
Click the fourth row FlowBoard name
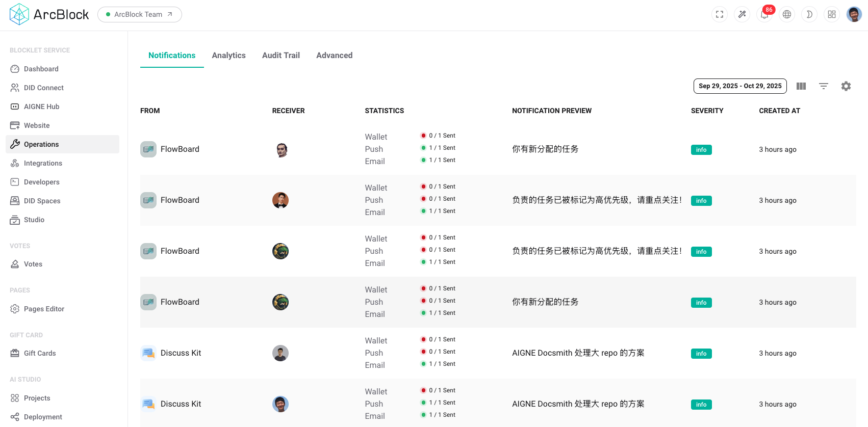[180, 302]
